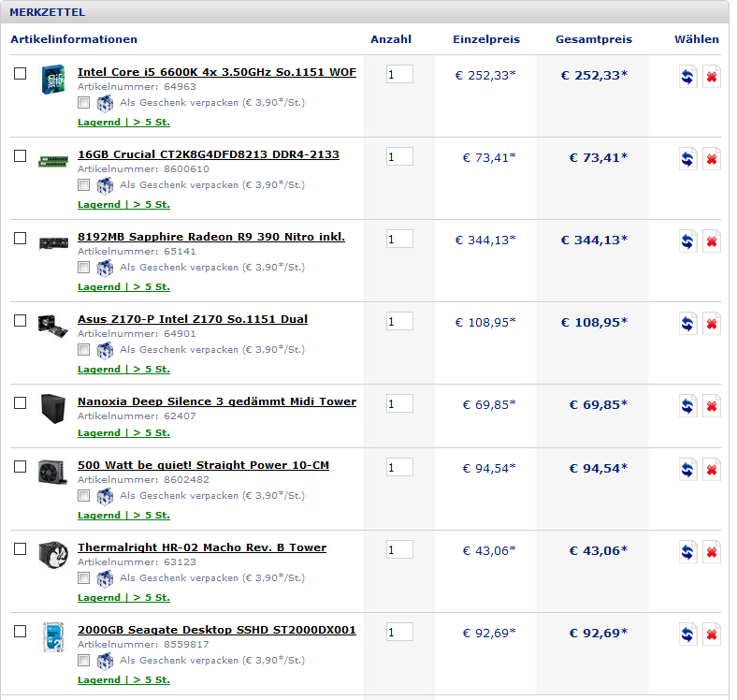737x700 pixels.
Task: Click gift box icon under Thermalright HR-02
Action: (105, 578)
